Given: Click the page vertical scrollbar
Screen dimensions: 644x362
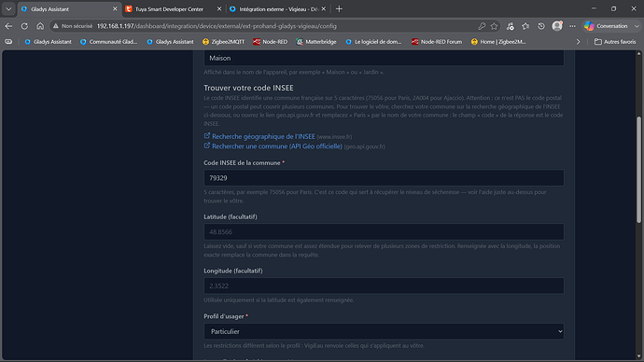Looking at the screenshot, I should pyautogui.click(x=638, y=170).
